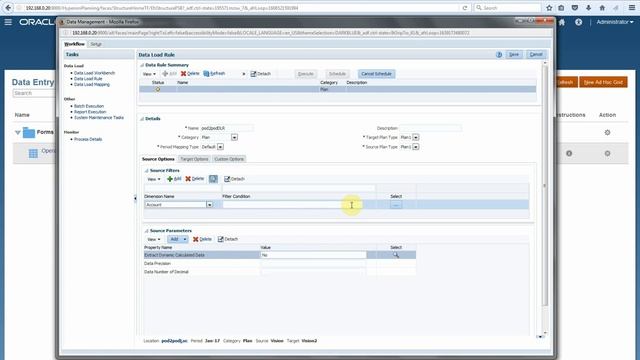Viewport: 640px width, 360px height.
Task: Detach the Source Filters table
Action: point(234,179)
